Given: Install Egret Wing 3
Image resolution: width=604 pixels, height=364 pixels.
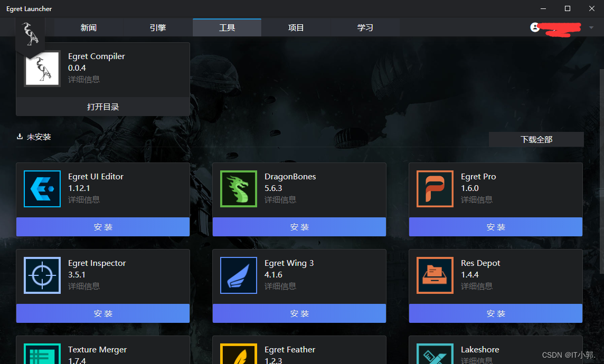Looking at the screenshot, I should (299, 313).
